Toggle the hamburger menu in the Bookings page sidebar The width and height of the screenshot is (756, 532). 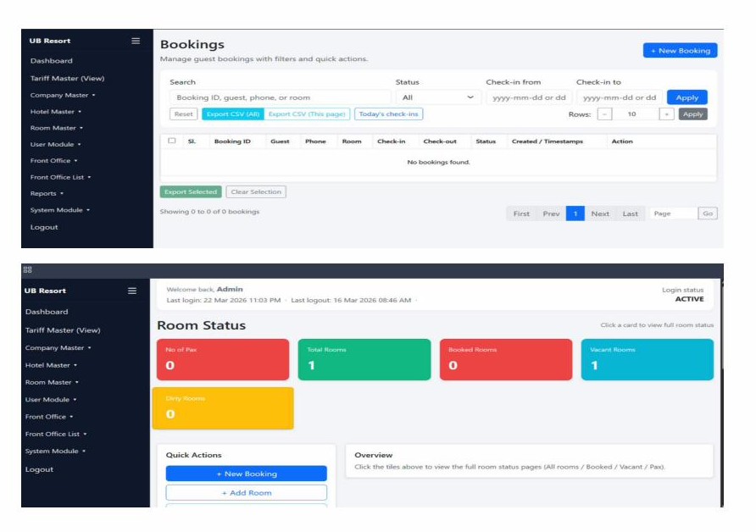tap(135, 41)
